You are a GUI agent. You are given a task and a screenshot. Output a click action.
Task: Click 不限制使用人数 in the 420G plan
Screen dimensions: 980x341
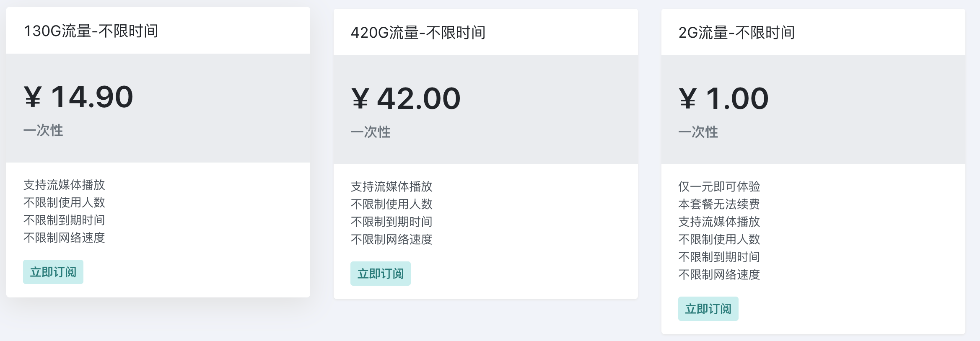pyautogui.click(x=392, y=204)
